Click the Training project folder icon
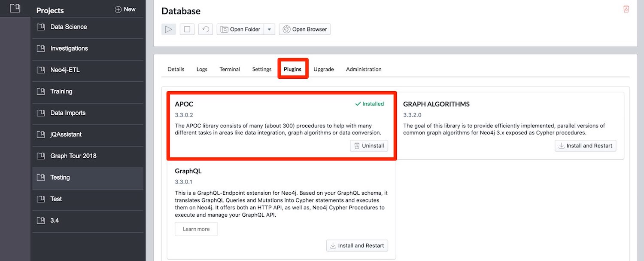This screenshot has width=644, height=261. click(x=41, y=92)
